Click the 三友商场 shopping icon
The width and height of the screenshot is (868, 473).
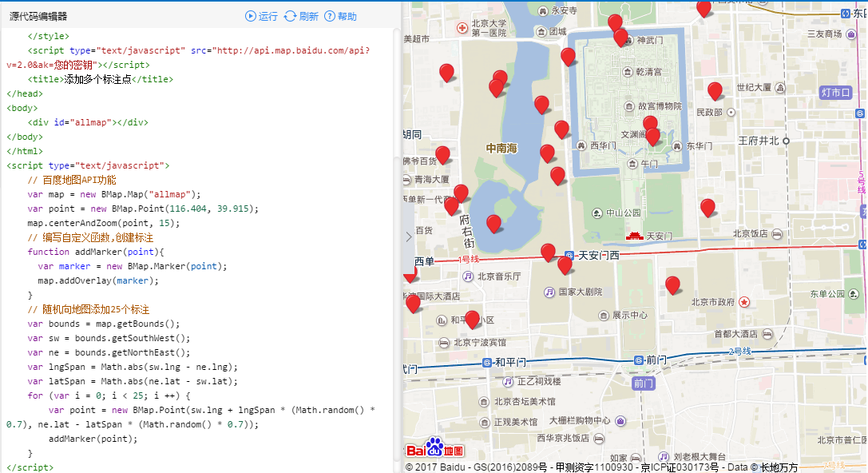pyautogui.click(x=853, y=34)
